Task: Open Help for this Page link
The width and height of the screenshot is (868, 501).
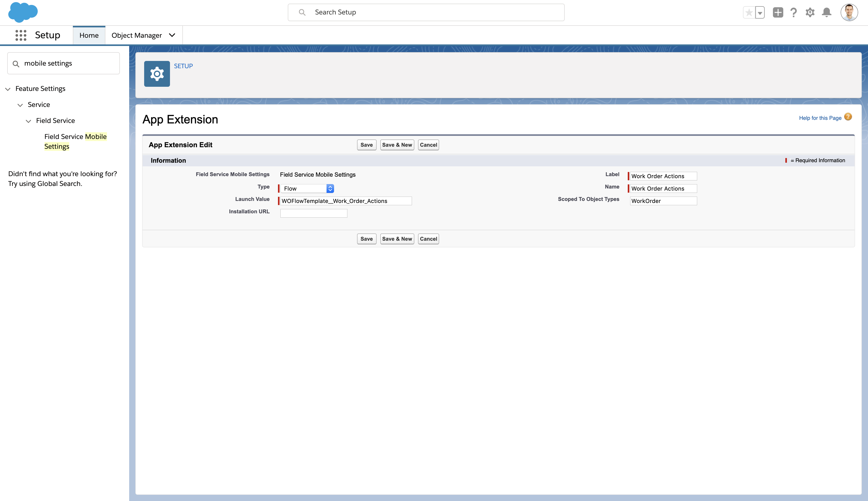Action: (x=820, y=118)
